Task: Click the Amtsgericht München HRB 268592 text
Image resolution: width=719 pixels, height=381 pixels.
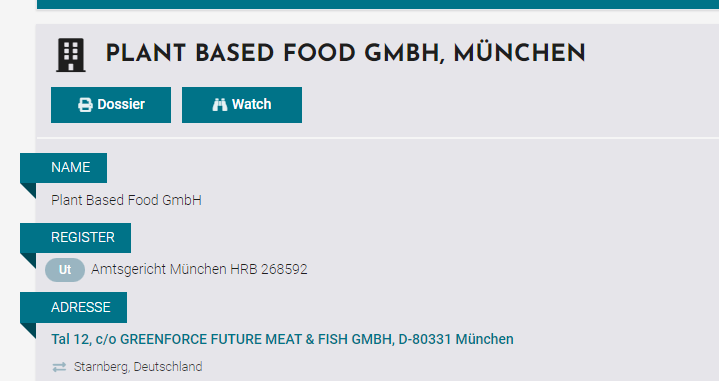Action: point(199,269)
